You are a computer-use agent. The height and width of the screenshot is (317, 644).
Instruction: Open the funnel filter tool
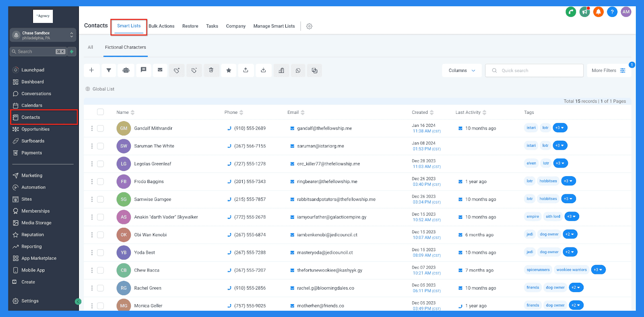point(109,70)
